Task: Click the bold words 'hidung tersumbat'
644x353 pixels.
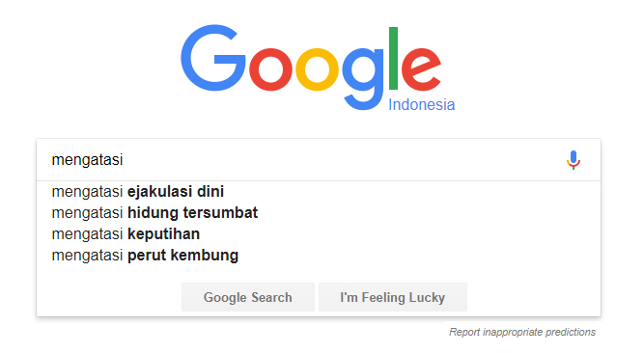Action: tap(193, 212)
